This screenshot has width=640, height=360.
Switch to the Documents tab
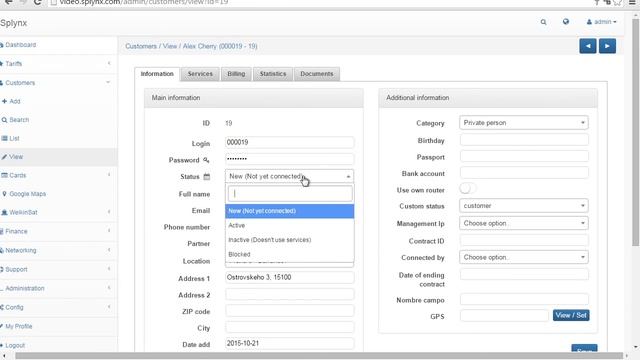(x=317, y=74)
